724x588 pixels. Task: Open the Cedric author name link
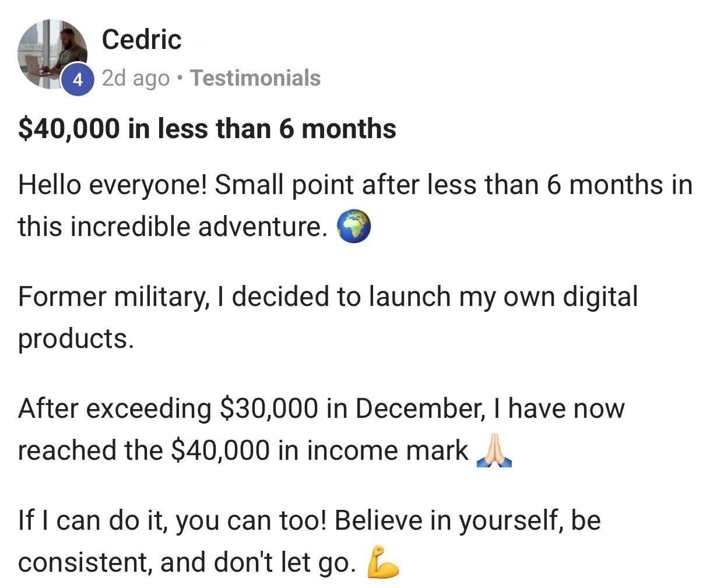coord(142,40)
